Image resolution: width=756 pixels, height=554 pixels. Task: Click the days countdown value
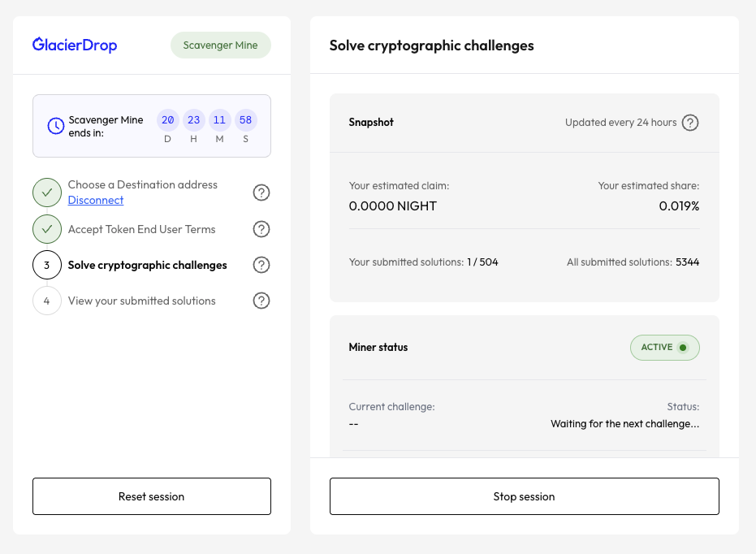[168, 120]
